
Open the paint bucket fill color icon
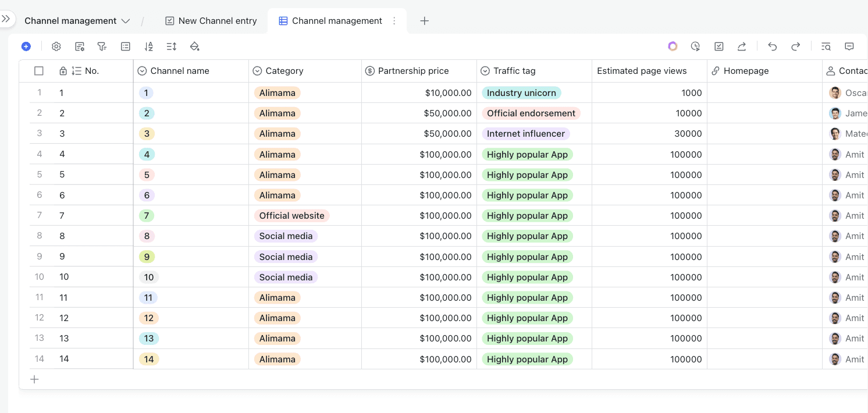coord(195,47)
